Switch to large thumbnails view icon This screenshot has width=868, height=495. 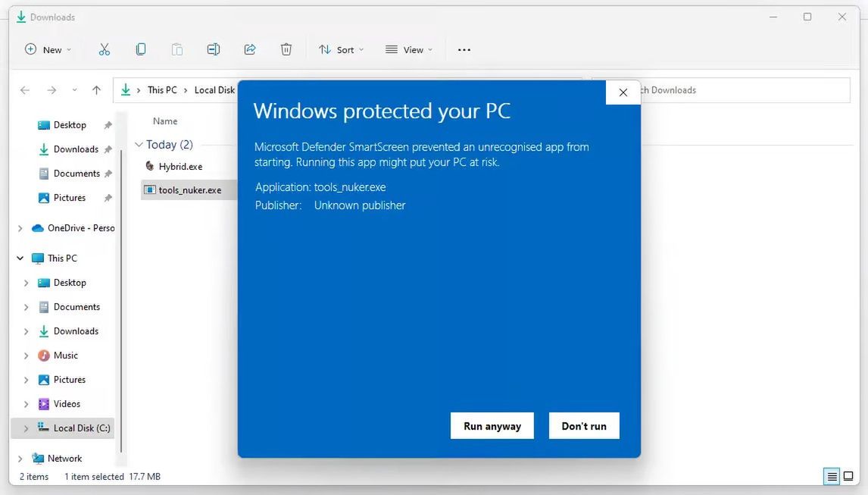[848, 476]
